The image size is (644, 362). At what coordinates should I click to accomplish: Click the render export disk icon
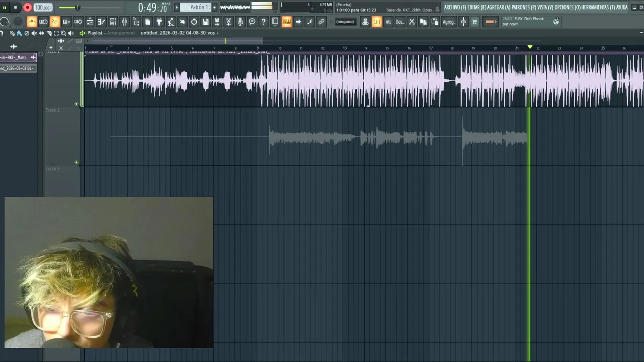[217, 22]
